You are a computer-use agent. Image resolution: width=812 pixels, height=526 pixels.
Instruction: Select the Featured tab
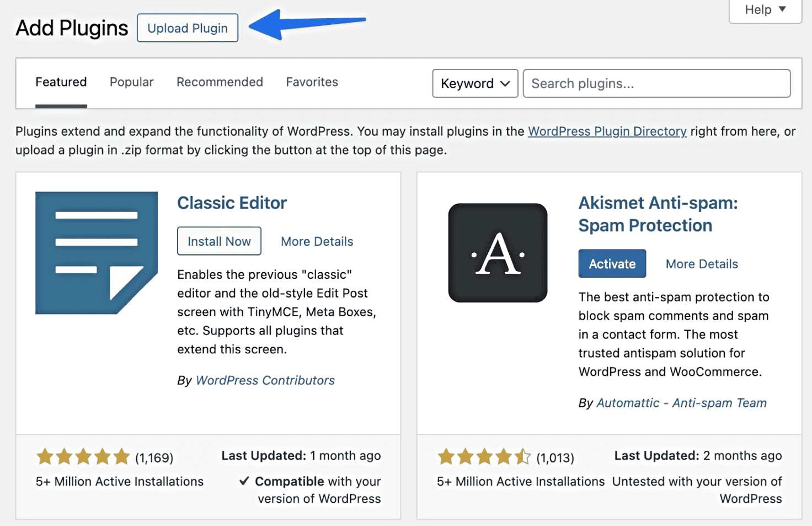(x=61, y=82)
